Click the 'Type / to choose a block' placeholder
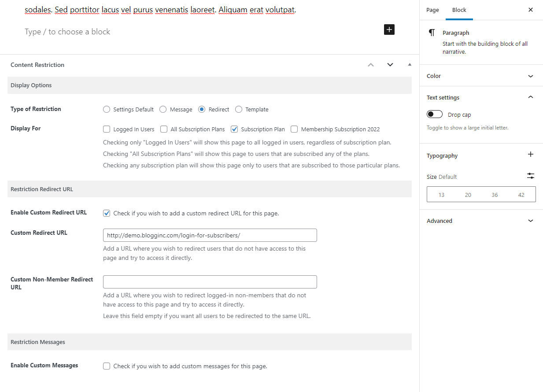This screenshot has width=543, height=392. (x=67, y=32)
